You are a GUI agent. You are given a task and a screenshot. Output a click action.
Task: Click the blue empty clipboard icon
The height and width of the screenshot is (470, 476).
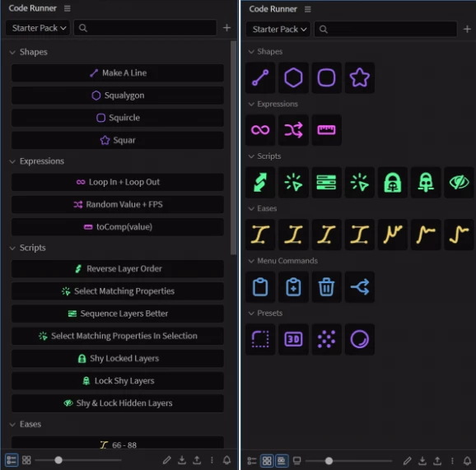pyautogui.click(x=260, y=287)
